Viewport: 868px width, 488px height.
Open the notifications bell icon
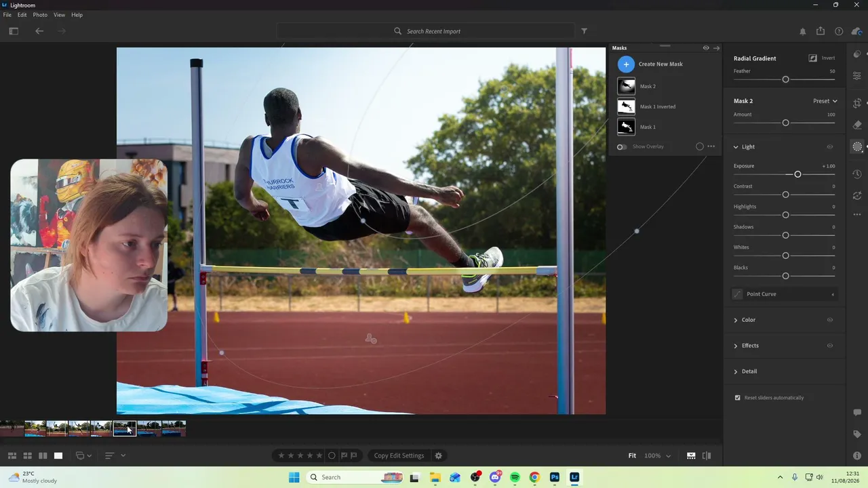(803, 31)
